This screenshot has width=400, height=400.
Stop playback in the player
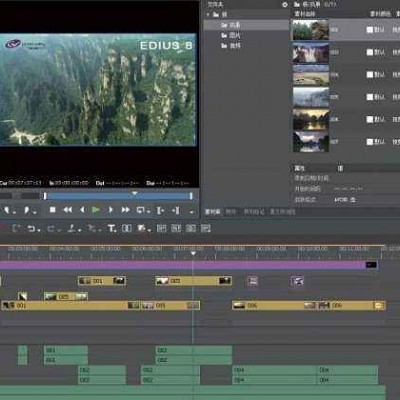[52, 210]
